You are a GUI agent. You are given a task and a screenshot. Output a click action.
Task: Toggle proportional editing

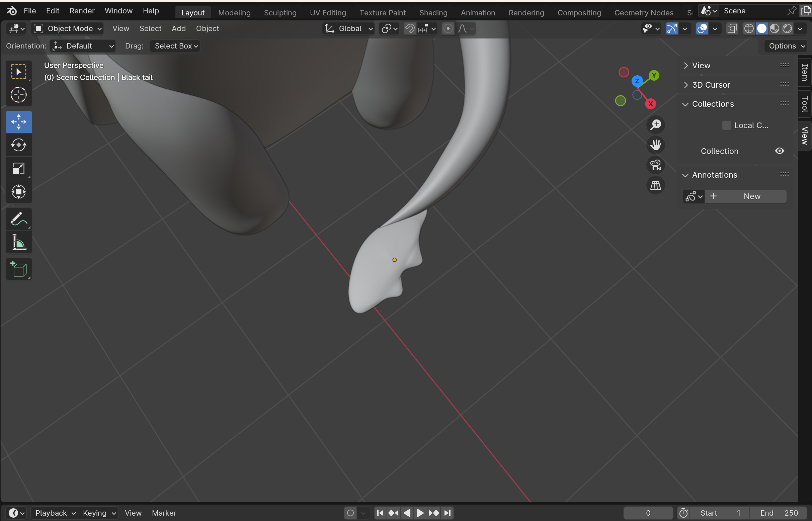448,29
